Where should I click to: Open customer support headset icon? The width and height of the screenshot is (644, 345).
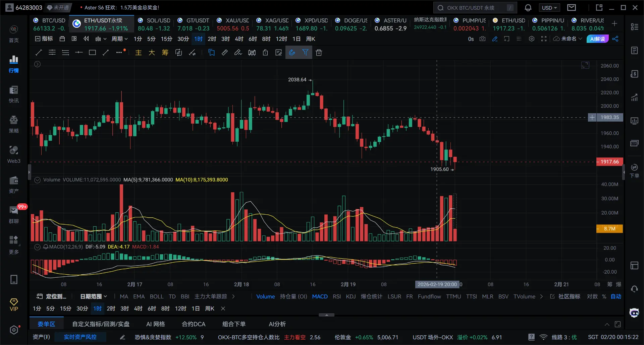634,289
